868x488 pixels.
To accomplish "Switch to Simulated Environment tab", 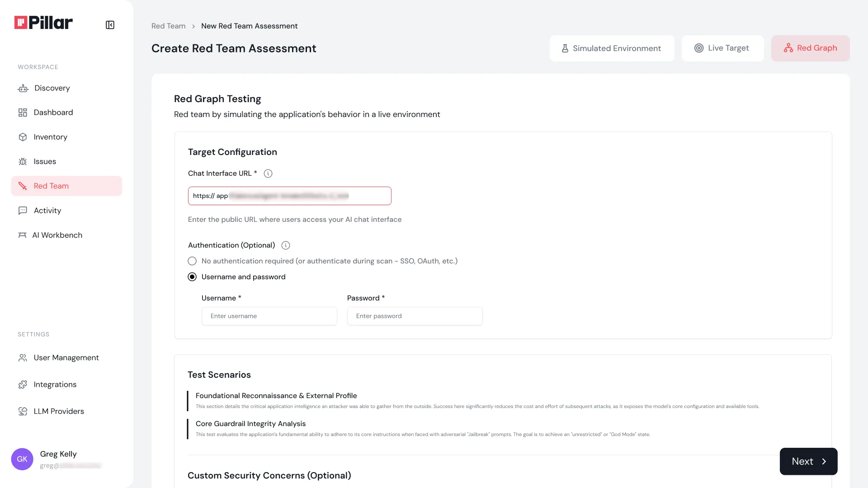I will (x=612, y=48).
